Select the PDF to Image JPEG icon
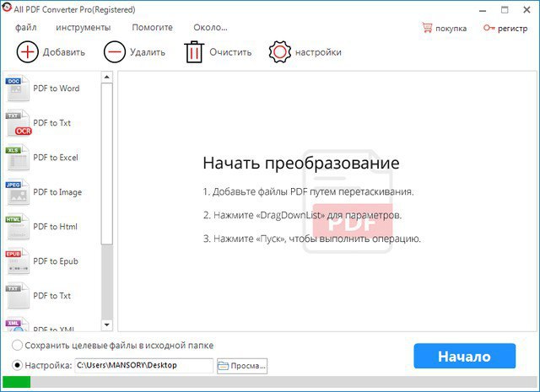 17,192
